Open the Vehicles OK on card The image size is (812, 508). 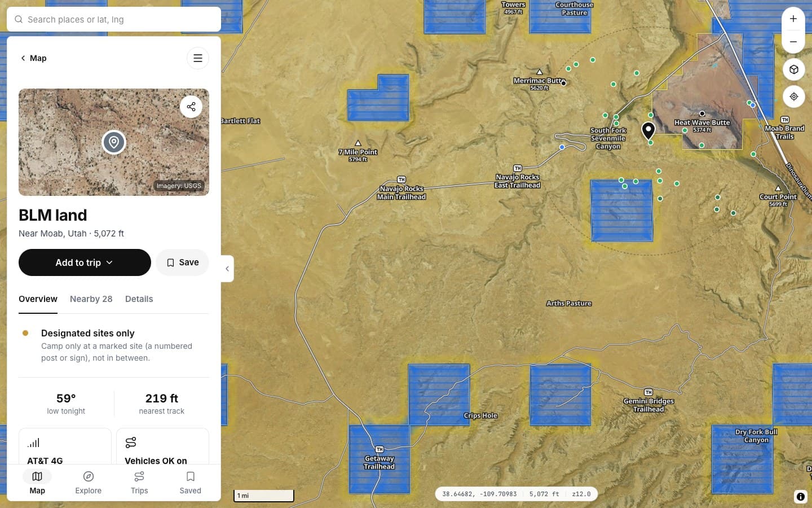click(162, 446)
